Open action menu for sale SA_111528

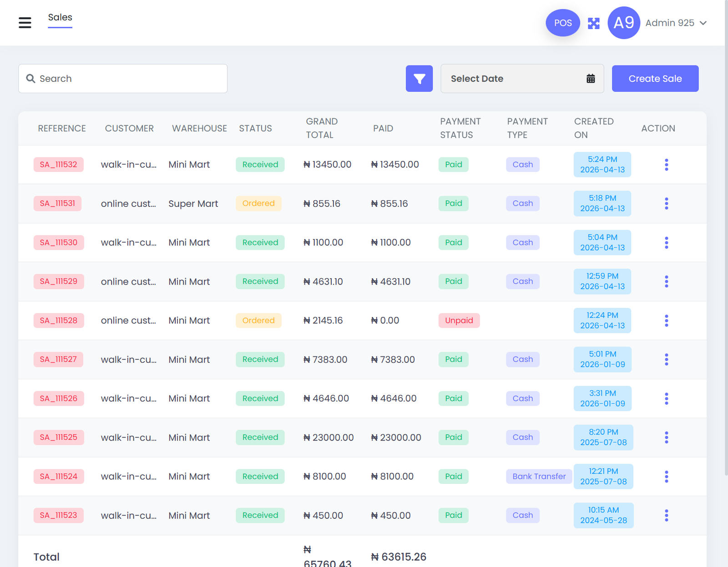point(666,321)
